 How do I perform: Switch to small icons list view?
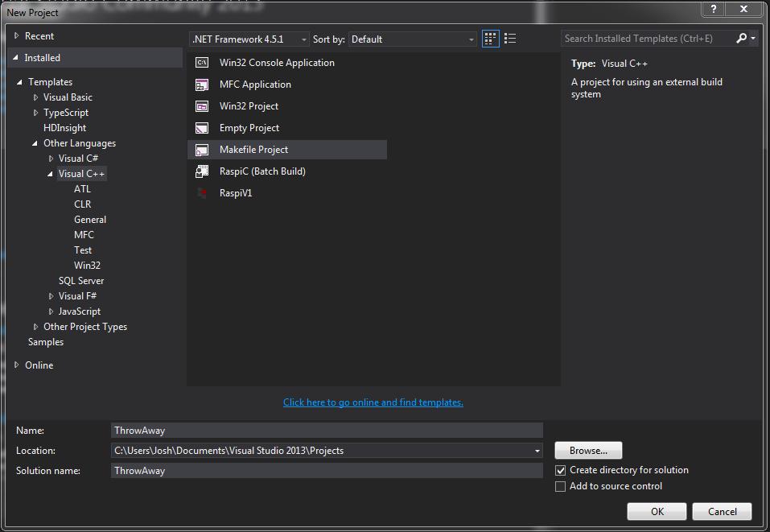[510, 39]
